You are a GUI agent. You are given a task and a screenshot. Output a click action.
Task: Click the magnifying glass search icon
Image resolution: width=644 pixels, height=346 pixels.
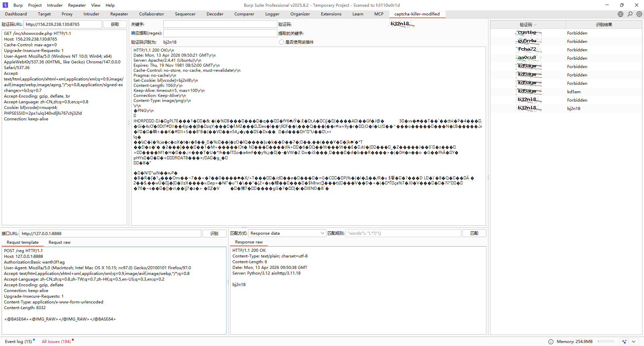tap(630, 14)
